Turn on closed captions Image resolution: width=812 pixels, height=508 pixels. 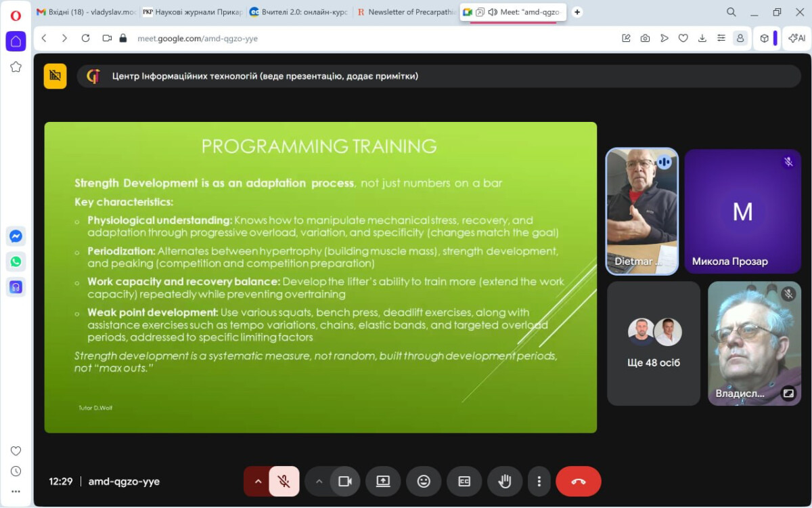click(x=464, y=482)
